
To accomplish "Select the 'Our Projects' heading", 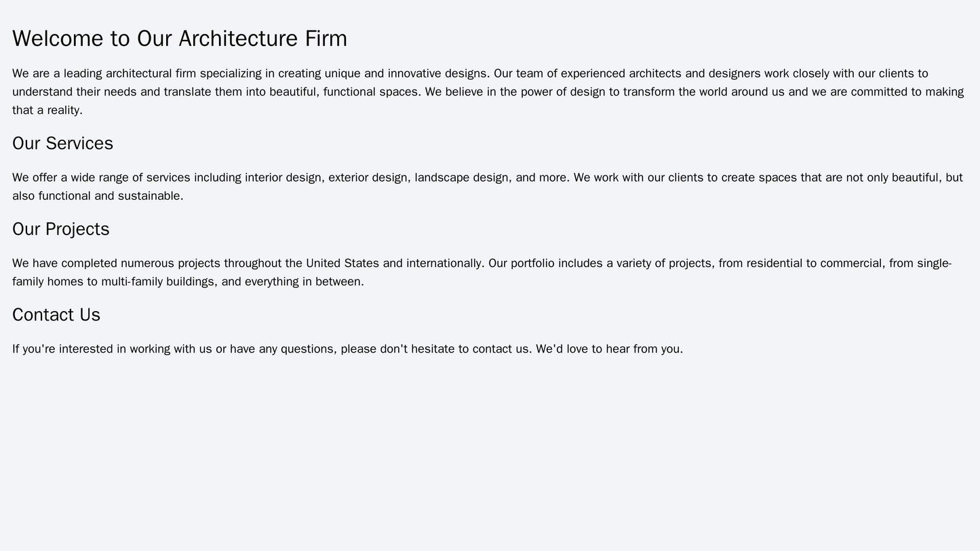I will (x=61, y=229).
